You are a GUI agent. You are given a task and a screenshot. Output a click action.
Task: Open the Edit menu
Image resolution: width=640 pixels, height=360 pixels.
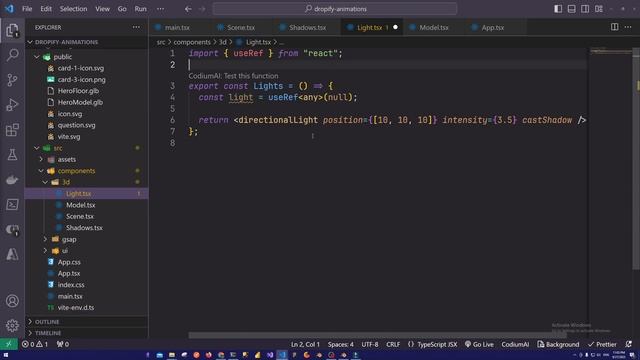(46, 9)
